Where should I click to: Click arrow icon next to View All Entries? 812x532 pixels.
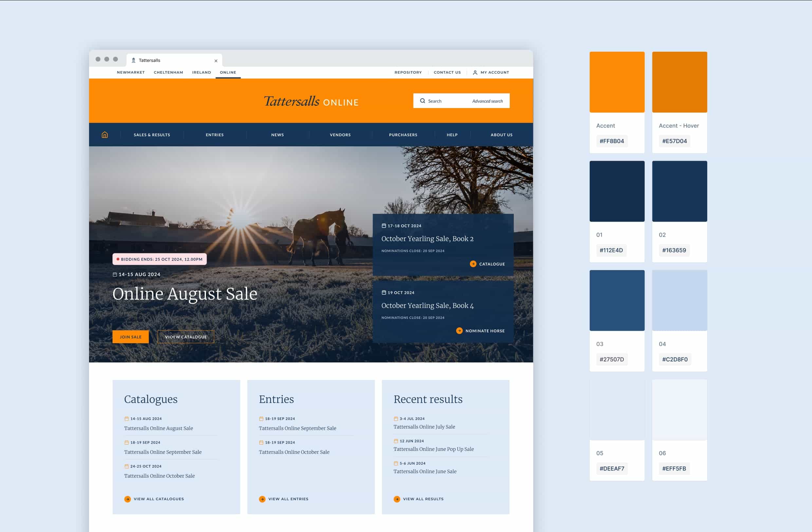point(262,499)
